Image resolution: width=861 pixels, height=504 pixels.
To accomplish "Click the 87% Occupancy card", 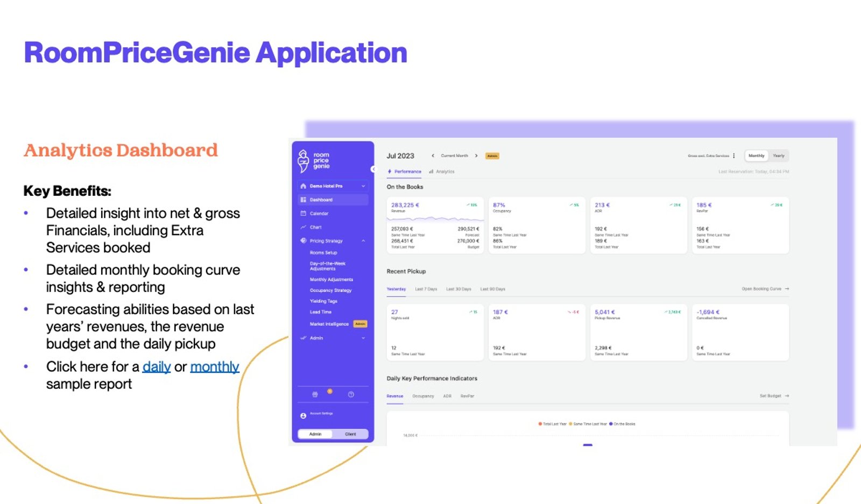I will (537, 225).
